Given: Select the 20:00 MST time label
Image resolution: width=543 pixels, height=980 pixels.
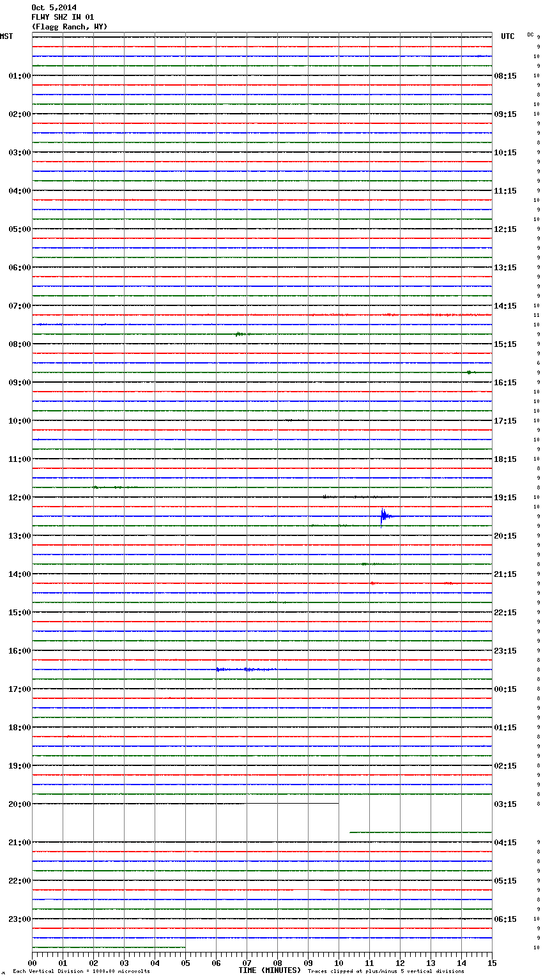Looking at the screenshot, I should pyautogui.click(x=19, y=804).
